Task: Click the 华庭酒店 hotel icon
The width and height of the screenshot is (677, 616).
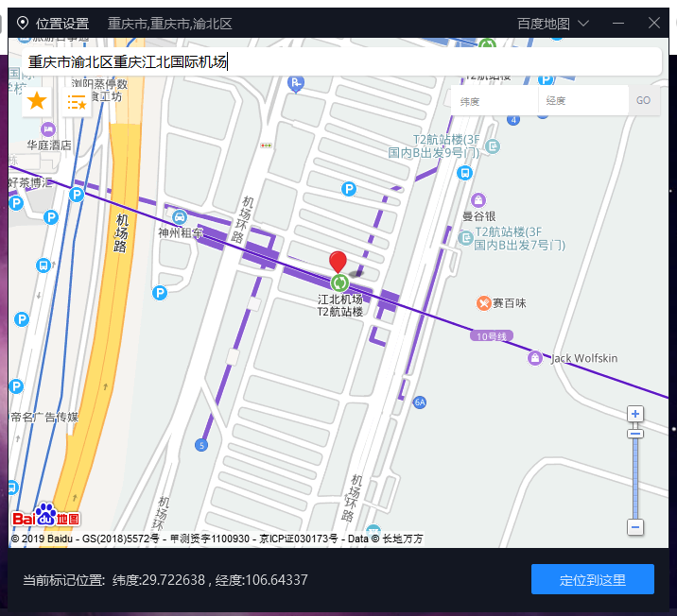Action: click(48, 129)
